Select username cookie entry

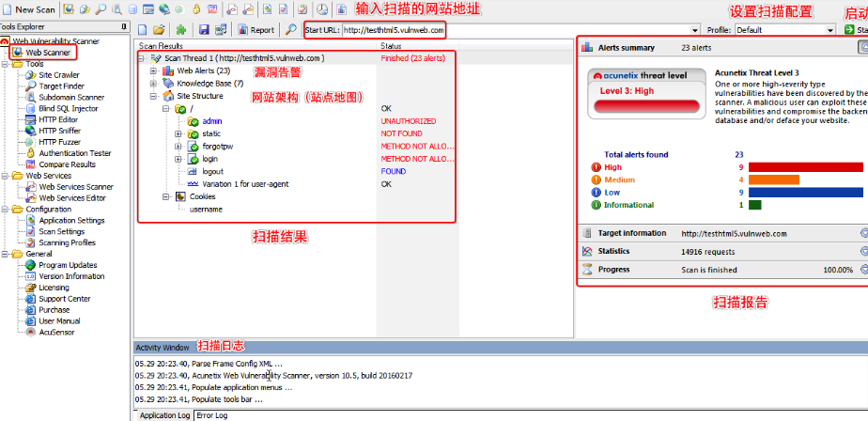(206, 210)
